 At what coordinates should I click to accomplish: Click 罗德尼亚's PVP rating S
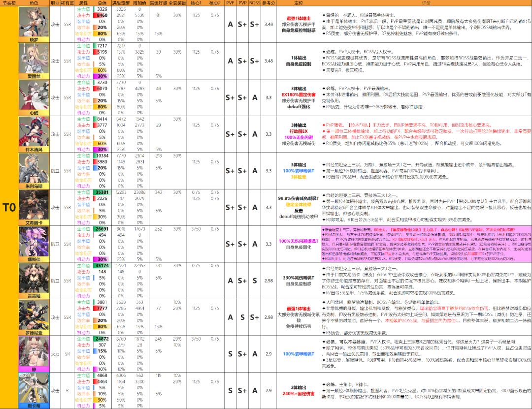pyautogui.click(x=242, y=317)
